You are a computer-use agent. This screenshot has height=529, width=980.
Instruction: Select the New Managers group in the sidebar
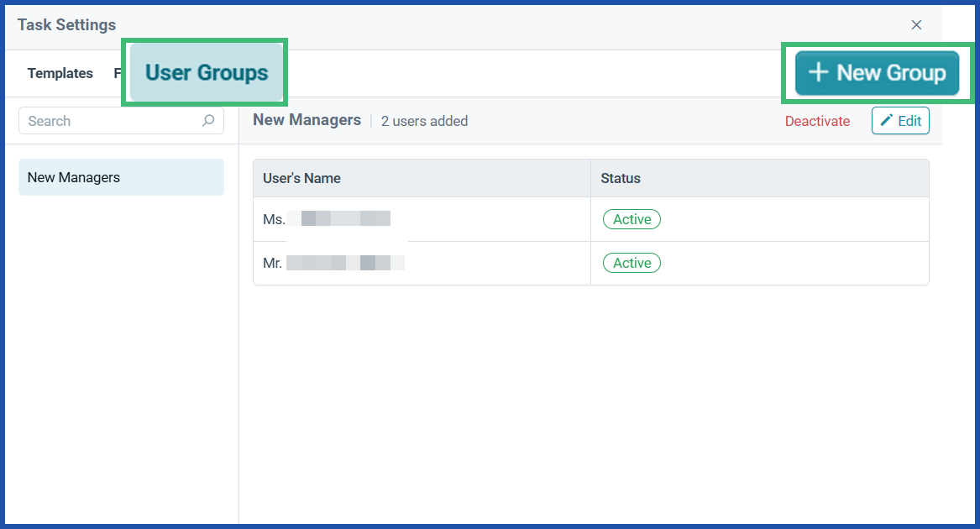click(x=121, y=177)
